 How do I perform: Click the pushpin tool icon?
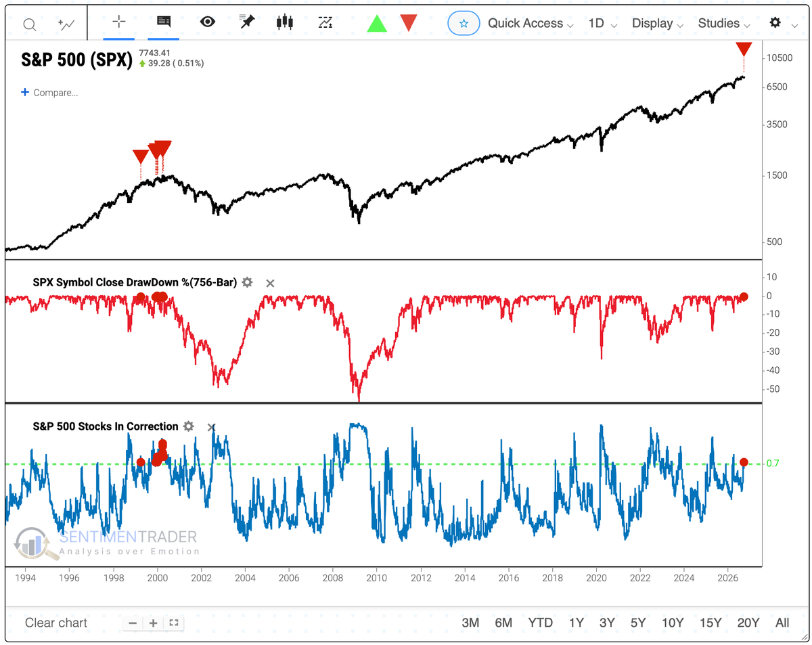pyautogui.click(x=246, y=22)
